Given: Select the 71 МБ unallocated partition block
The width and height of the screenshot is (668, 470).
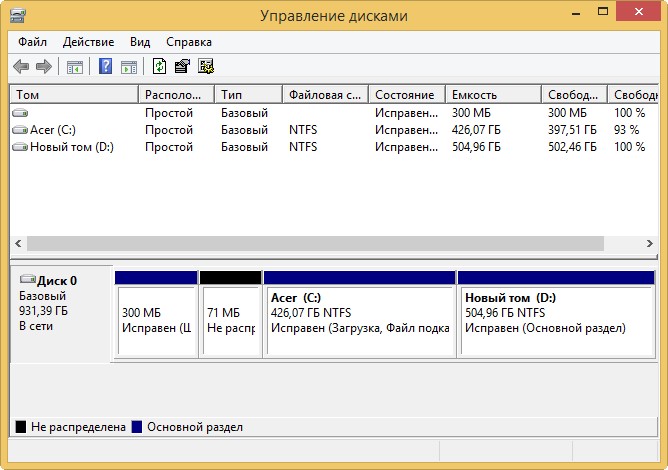Looking at the screenshot, I should 230,320.
